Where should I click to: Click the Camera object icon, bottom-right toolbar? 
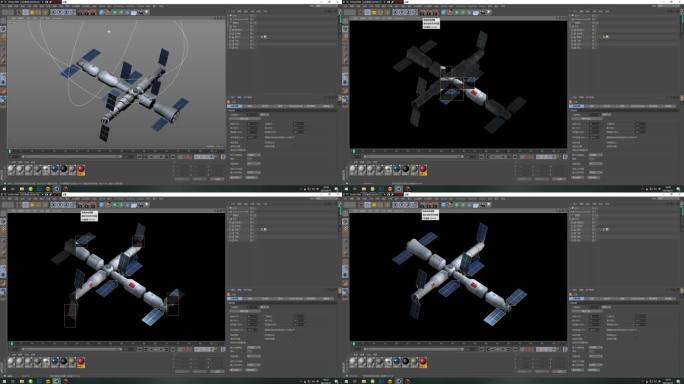click(x=482, y=205)
